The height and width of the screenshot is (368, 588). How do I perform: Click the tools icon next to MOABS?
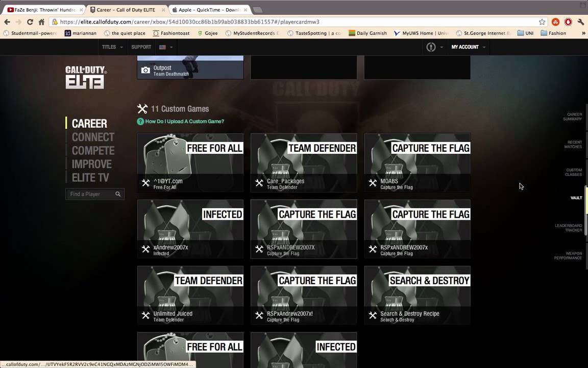(x=373, y=183)
